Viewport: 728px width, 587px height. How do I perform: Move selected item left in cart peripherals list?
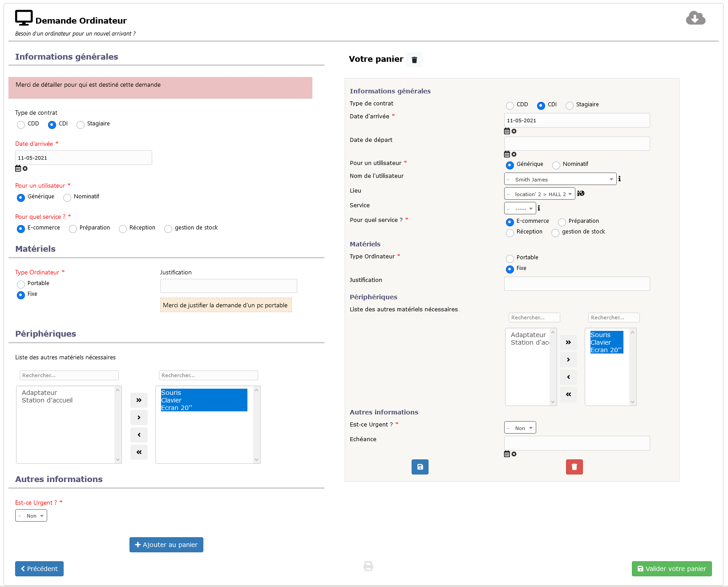click(x=568, y=377)
